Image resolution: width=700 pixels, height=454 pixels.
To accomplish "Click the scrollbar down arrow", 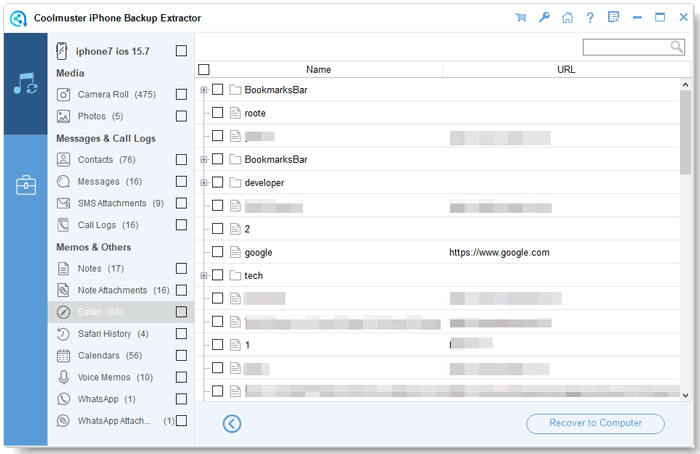I will point(685,395).
